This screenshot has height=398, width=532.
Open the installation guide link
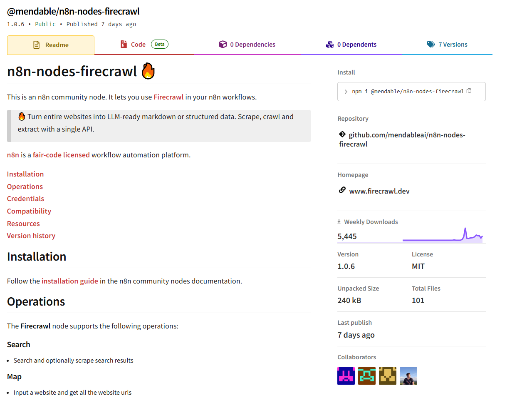(70, 281)
